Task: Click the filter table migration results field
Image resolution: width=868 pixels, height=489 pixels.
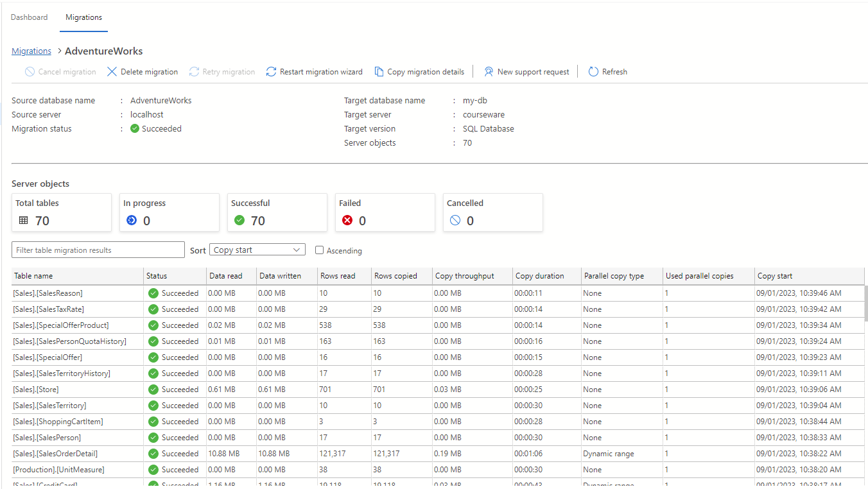Action: point(98,249)
